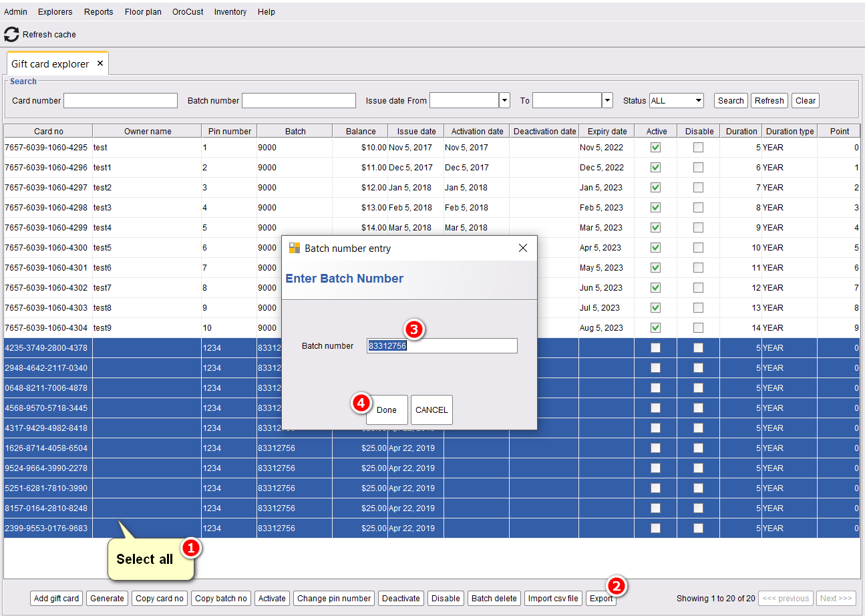Toggle Active checkbox for card ending 4296
Image resolution: width=865 pixels, height=616 pixels.
pyautogui.click(x=655, y=168)
